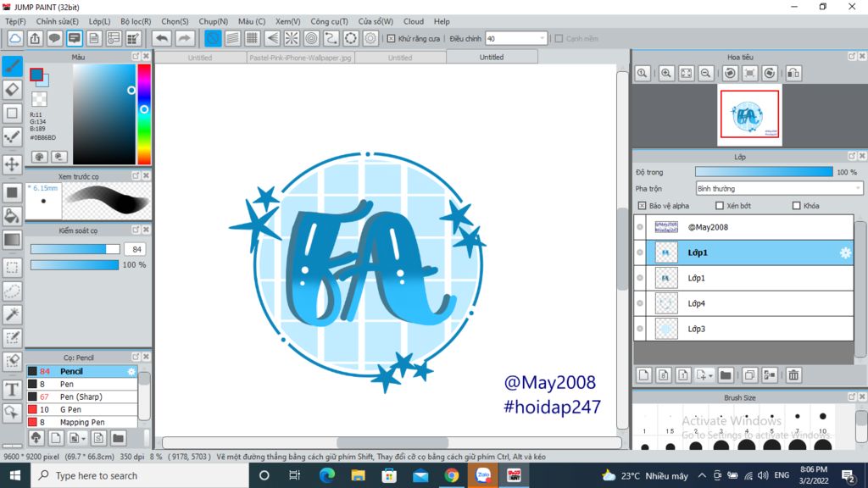Image resolution: width=868 pixels, height=488 pixels.
Task: Enable the radial snap guide
Action: click(292, 39)
